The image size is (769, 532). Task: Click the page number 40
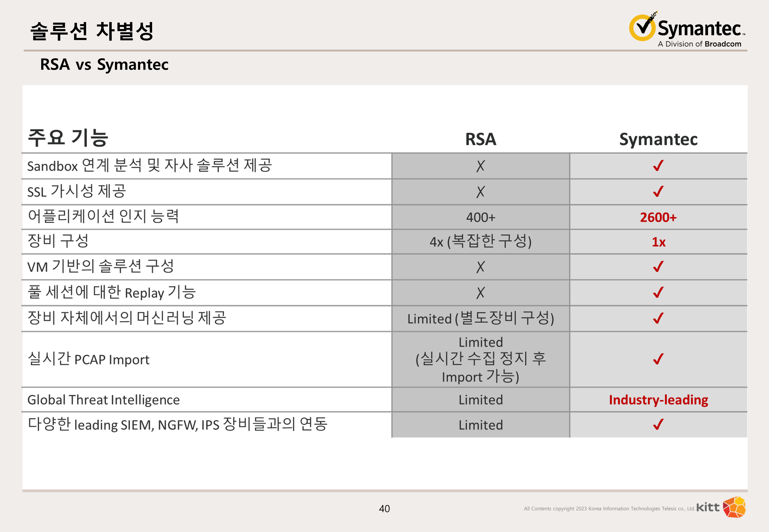(384, 509)
